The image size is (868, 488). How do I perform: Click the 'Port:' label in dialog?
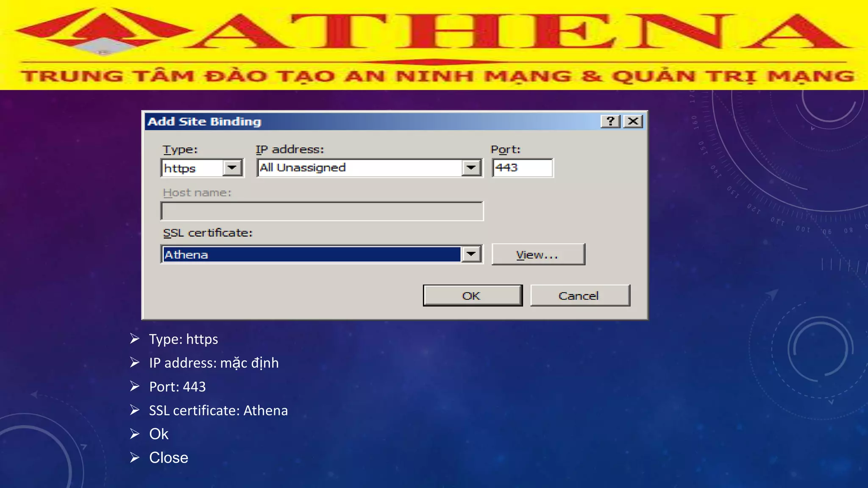click(x=506, y=150)
